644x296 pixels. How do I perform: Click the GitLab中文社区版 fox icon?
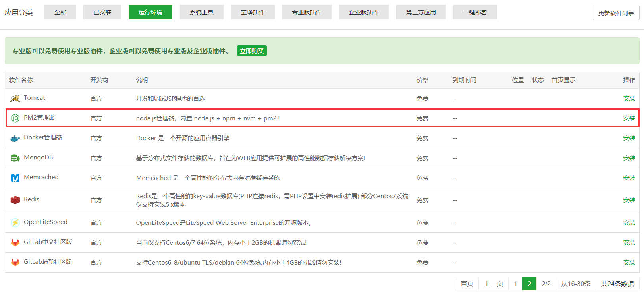click(x=15, y=242)
